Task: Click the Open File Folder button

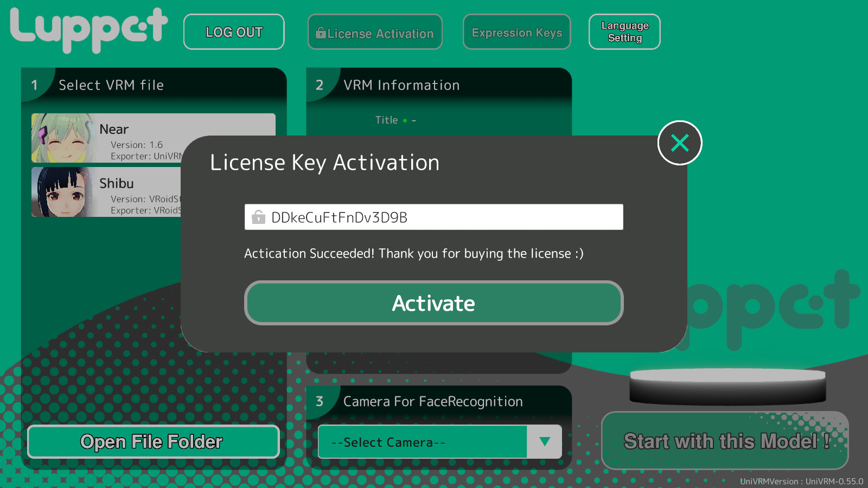Action: [x=154, y=441]
